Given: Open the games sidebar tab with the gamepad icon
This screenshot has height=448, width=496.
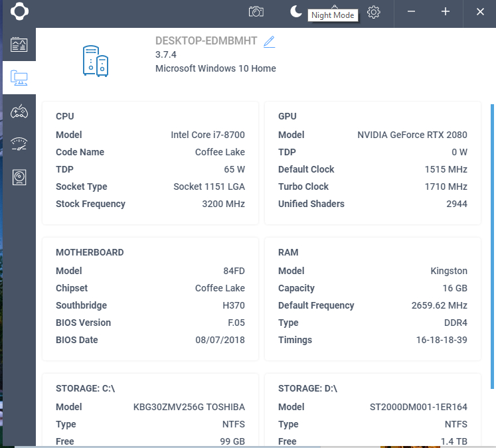Looking at the screenshot, I should pyautogui.click(x=19, y=112).
